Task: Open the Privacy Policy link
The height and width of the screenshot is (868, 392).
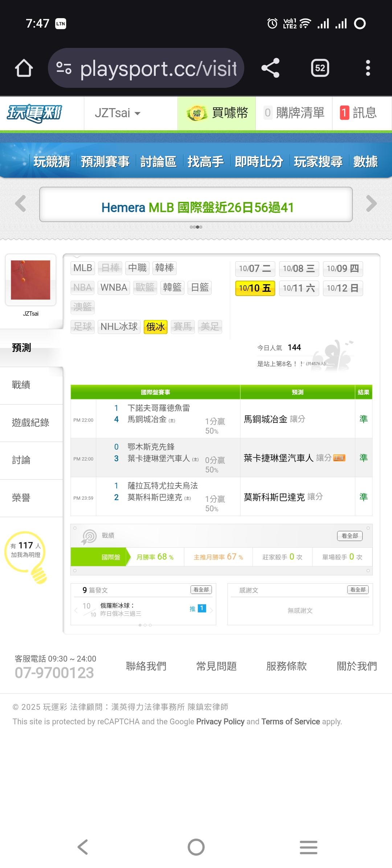Action: click(x=220, y=721)
